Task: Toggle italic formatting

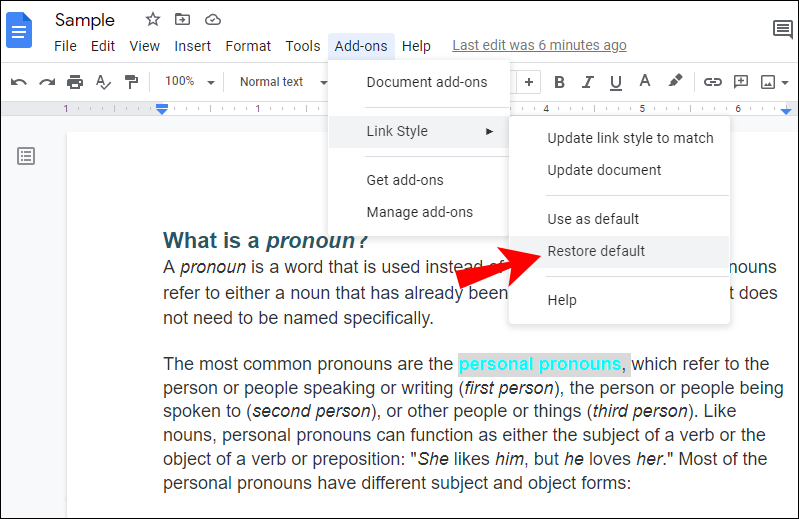Action: coord(588,82)
